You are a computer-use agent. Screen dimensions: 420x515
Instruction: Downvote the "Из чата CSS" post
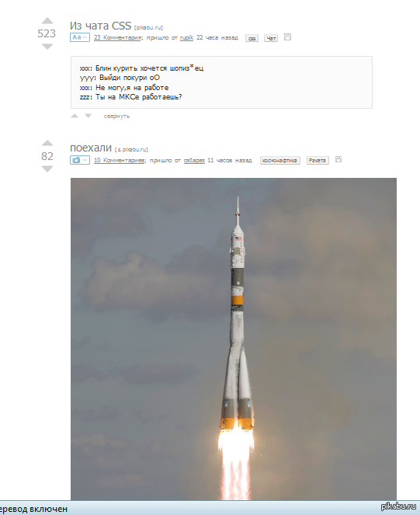[47, 47]
